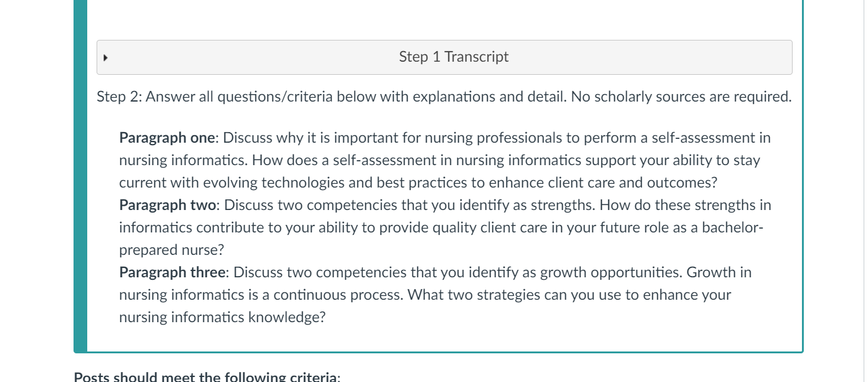Click the Step 1 Transcript bar's right side

pyautogui.click(x=748, y=57)
